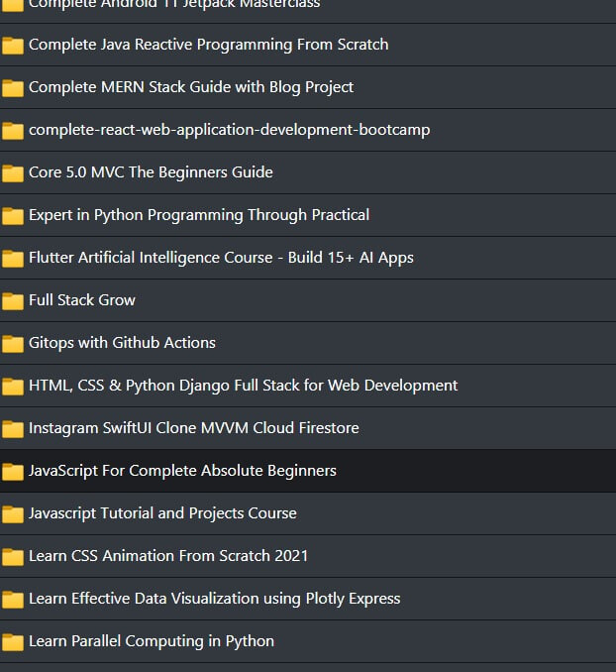The height and width of the screenshot is (672, 616).
Task: Open 'Complete Java Reactive Programming From Scratch' folder name
Action: tap(209, 45)
